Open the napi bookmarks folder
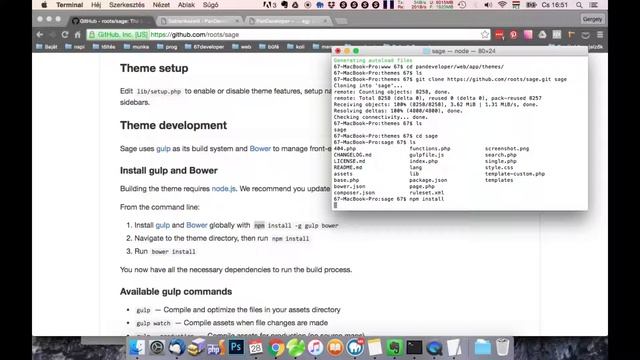 coord(75,47)
